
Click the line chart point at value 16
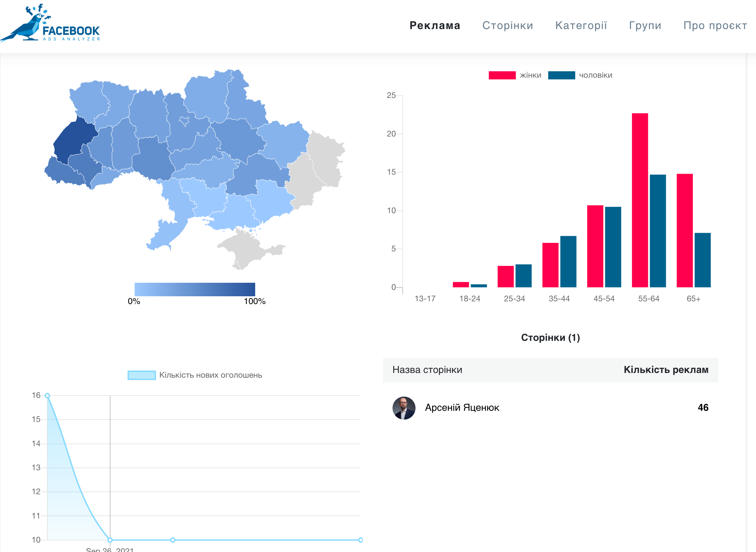click(x=47, y=396)
